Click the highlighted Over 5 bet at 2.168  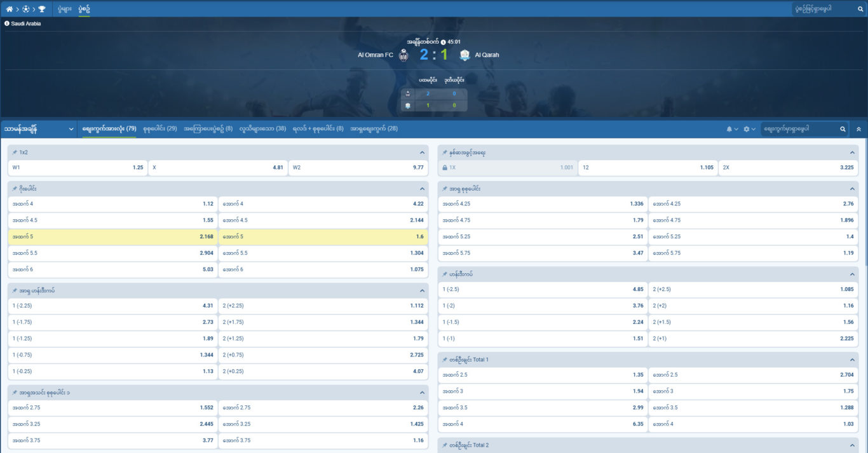[x=112, y=235]
